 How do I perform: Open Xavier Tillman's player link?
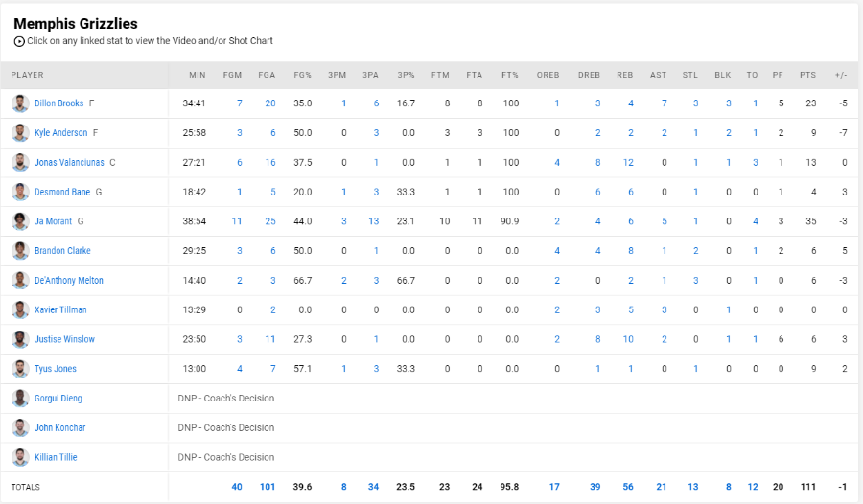60,309
